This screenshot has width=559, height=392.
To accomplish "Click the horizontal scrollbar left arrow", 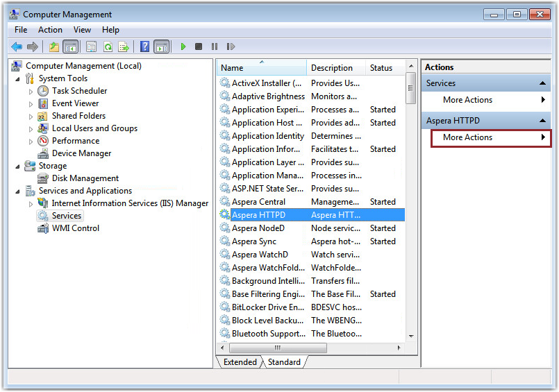I will click(x=222, y=348).
